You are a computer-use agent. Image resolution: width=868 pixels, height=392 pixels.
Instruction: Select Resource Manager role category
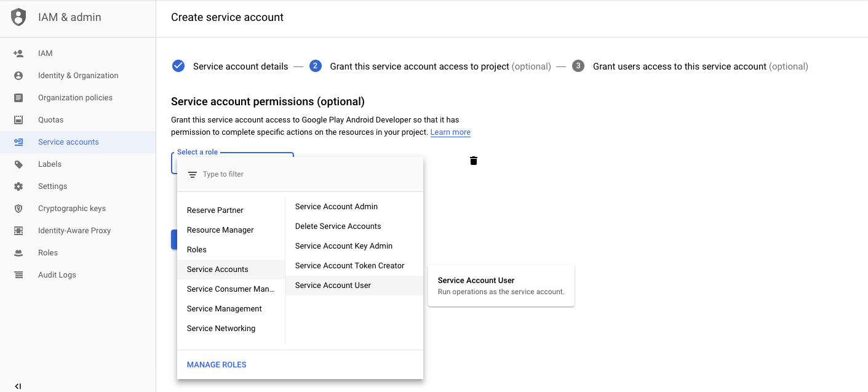(231, 230)
